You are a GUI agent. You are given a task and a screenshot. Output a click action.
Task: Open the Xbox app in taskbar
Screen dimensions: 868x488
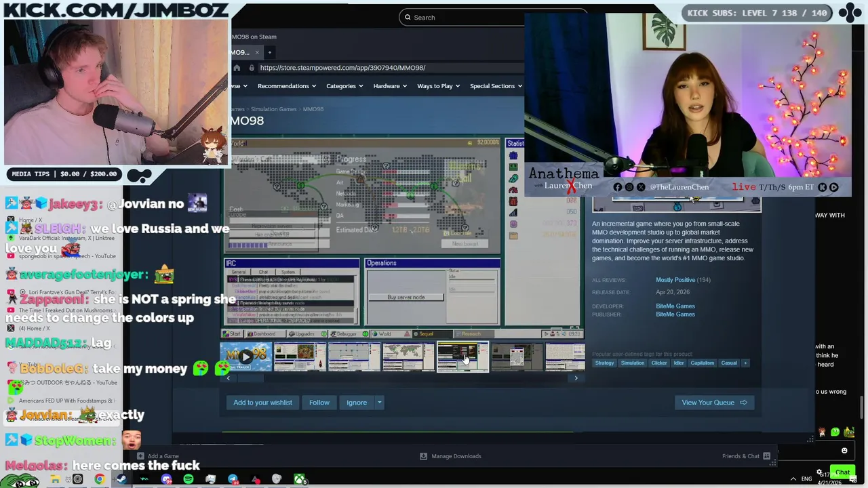point(299,479)
